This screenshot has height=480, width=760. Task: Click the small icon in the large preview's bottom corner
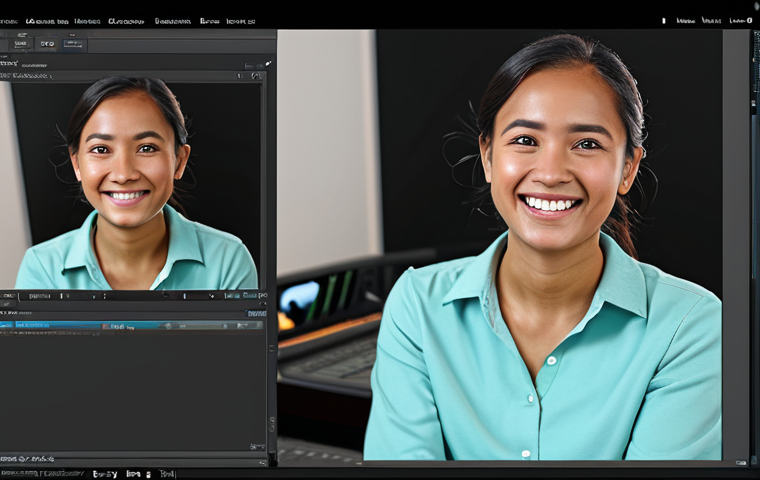740,463
